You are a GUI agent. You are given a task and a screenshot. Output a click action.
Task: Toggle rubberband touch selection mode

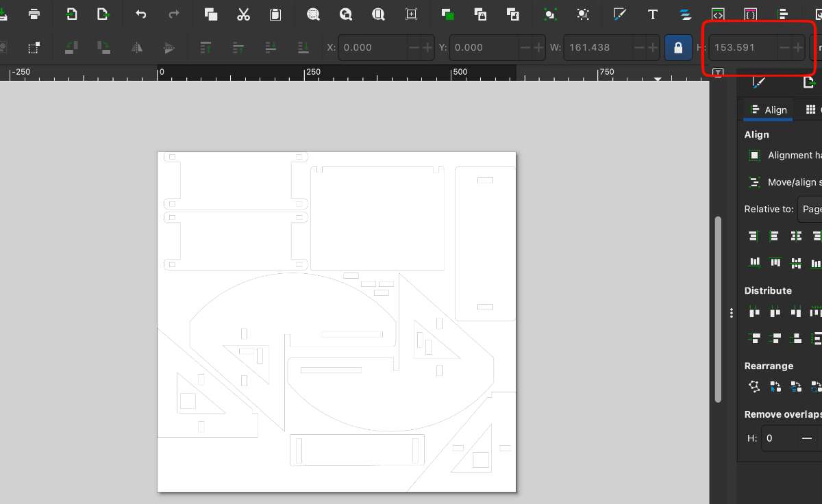(x=33, y=47)
